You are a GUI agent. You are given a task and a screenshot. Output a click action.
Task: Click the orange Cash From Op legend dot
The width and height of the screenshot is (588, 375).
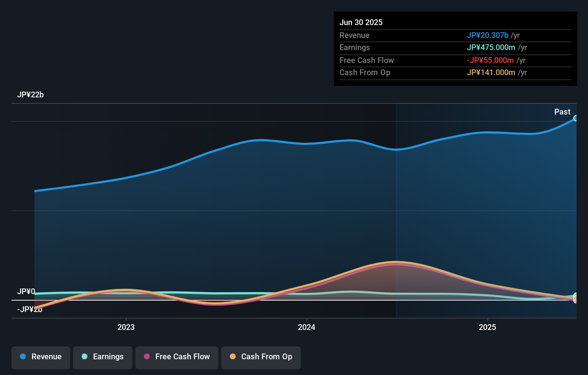[233, 357]
